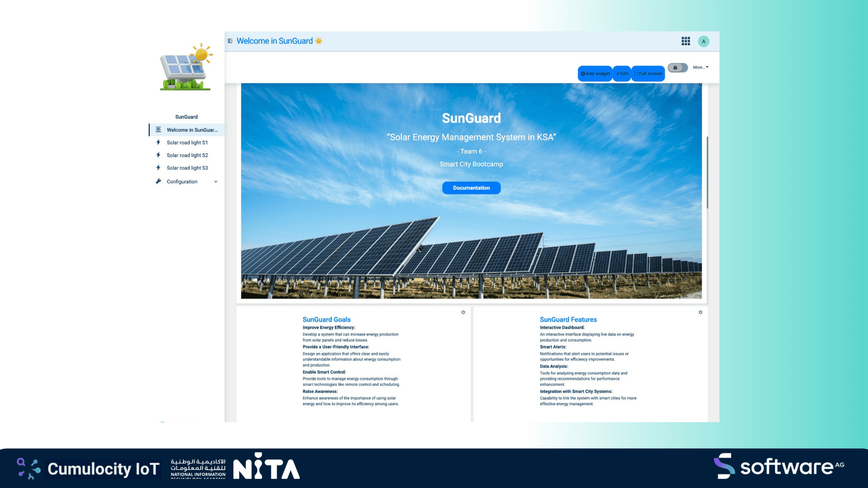
Task: Enter Full screen mode
Action: click(648, 74)
